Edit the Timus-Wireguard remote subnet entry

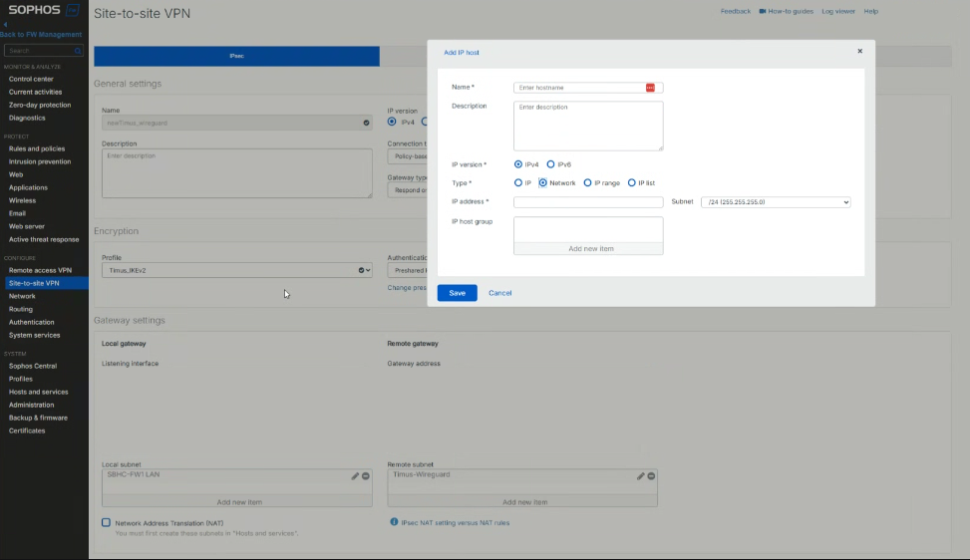[x=640, y=476]
